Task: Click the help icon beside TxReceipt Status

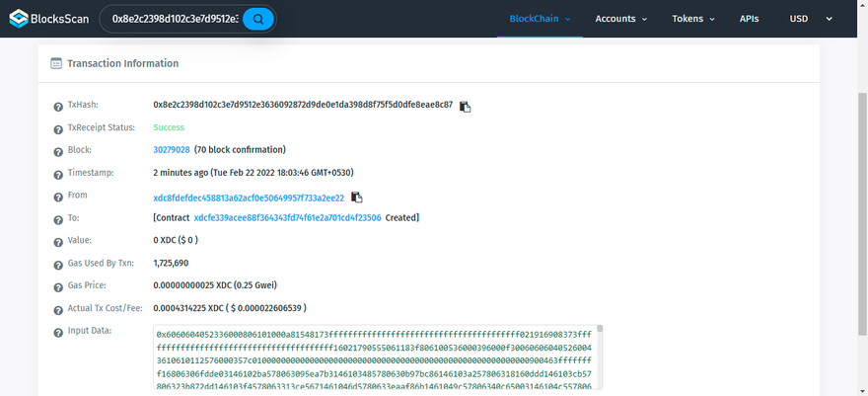Action: point(56,128)
